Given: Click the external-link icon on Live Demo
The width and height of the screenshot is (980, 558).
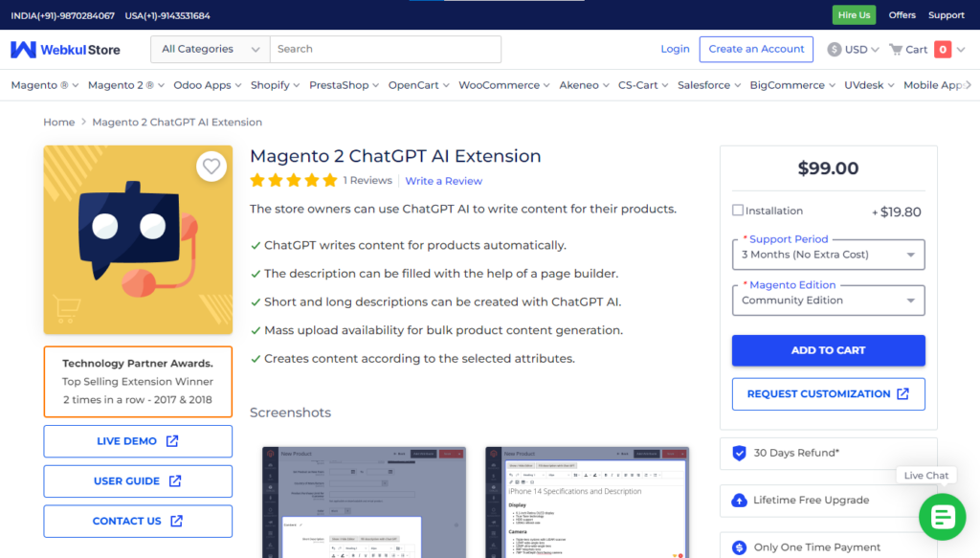Looking at the screenshot, I should pos(170,441).
